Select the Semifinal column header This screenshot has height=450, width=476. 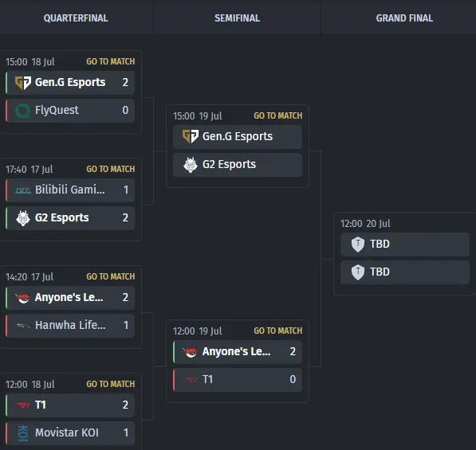(x=237, y=18)
